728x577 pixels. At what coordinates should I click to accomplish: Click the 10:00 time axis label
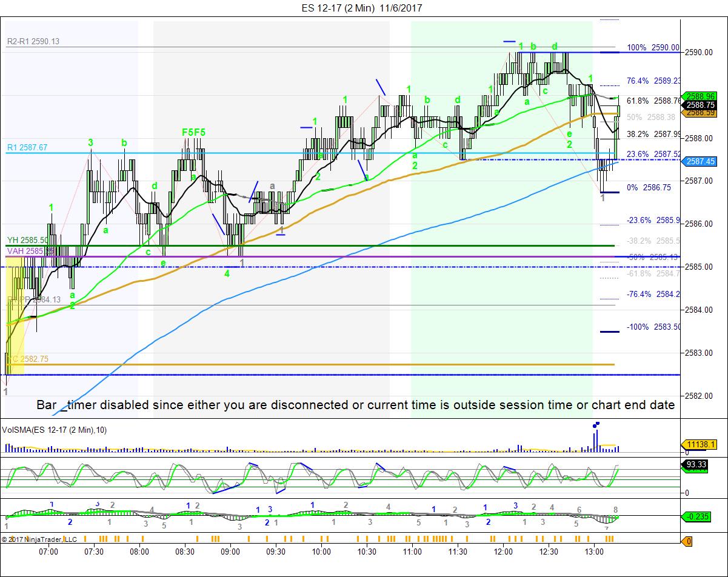(x=321, y=552)
